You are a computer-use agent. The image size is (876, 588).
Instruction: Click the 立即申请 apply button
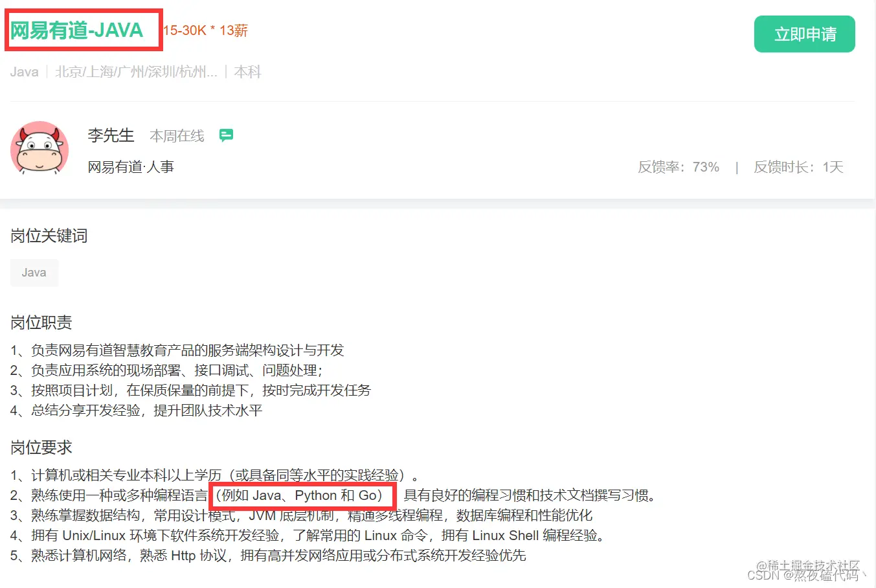point(805,34)
